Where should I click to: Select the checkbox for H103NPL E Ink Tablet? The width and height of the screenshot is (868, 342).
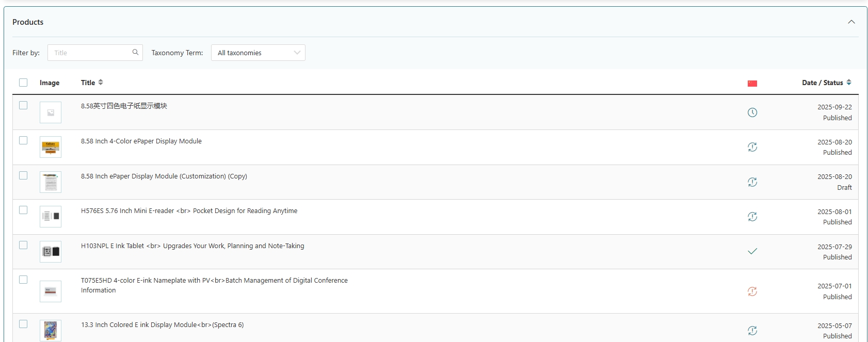point(23,245)
